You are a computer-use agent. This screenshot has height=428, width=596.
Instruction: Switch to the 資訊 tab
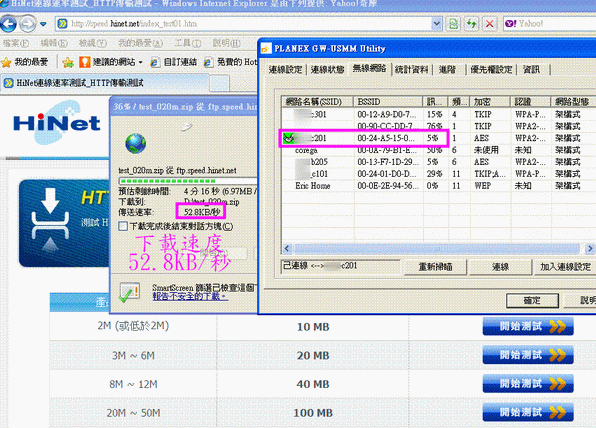[x=531, y=70]
